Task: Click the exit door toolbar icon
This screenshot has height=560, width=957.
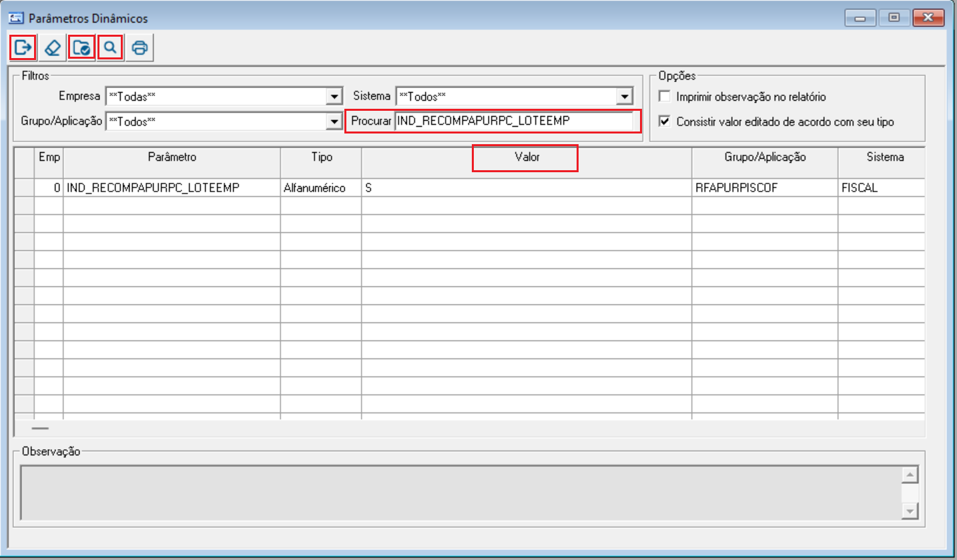Action: coord(23,48)
